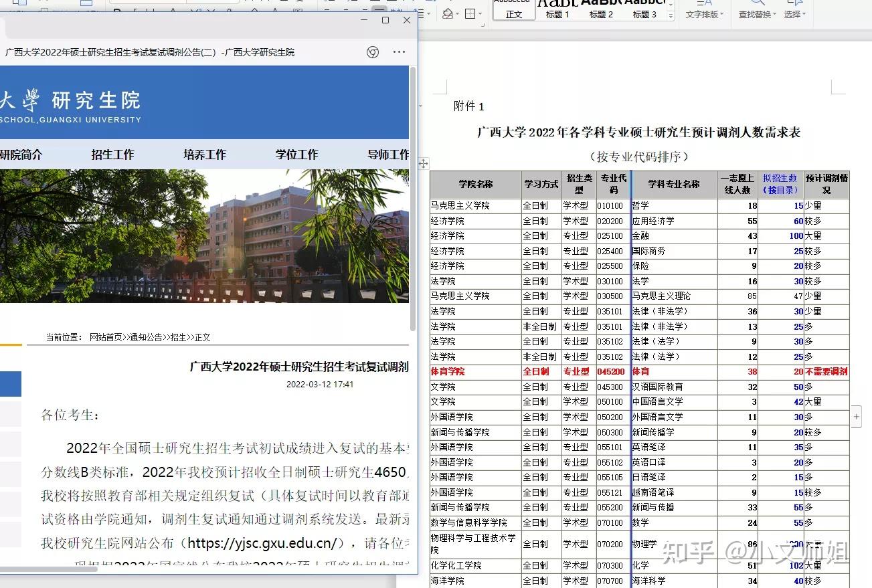Click the 日语笔译 cell
872x588 pixels.
coord(674,477)
